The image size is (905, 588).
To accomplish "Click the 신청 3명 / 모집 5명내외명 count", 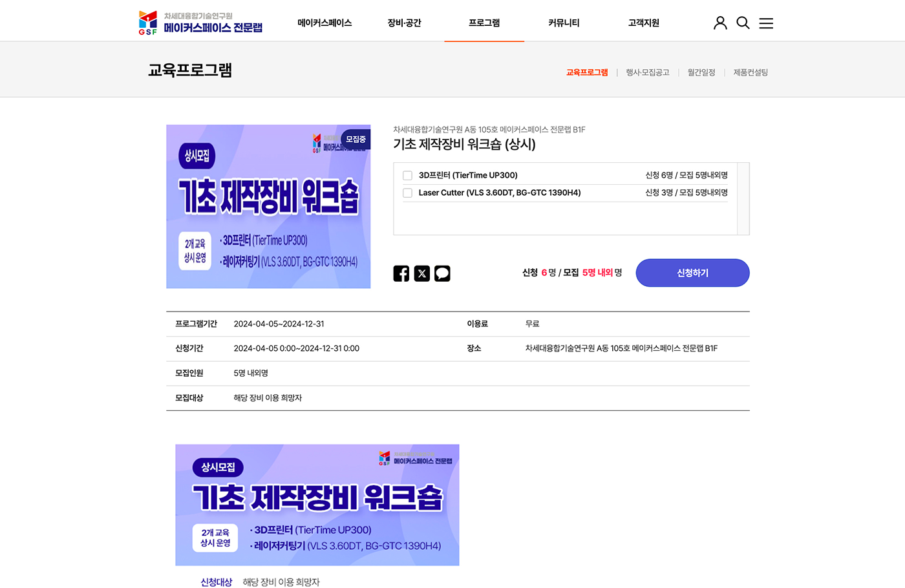I will coord(687,193).
